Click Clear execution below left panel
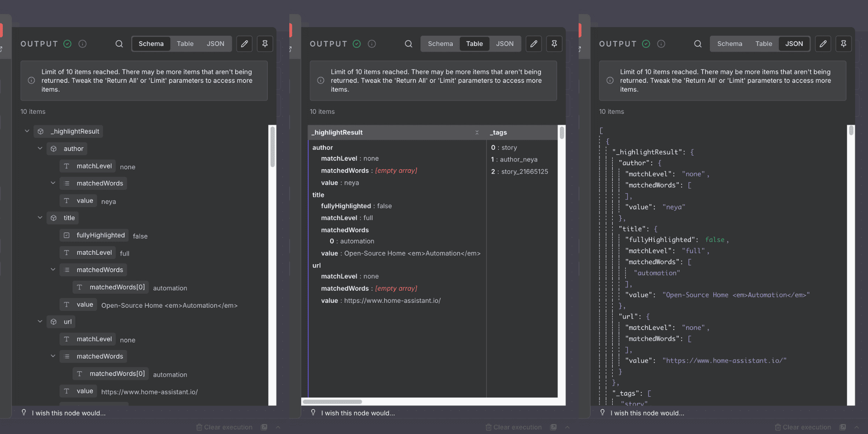The image size is (868, 434). pyautogui.click(x=224, y=427)
